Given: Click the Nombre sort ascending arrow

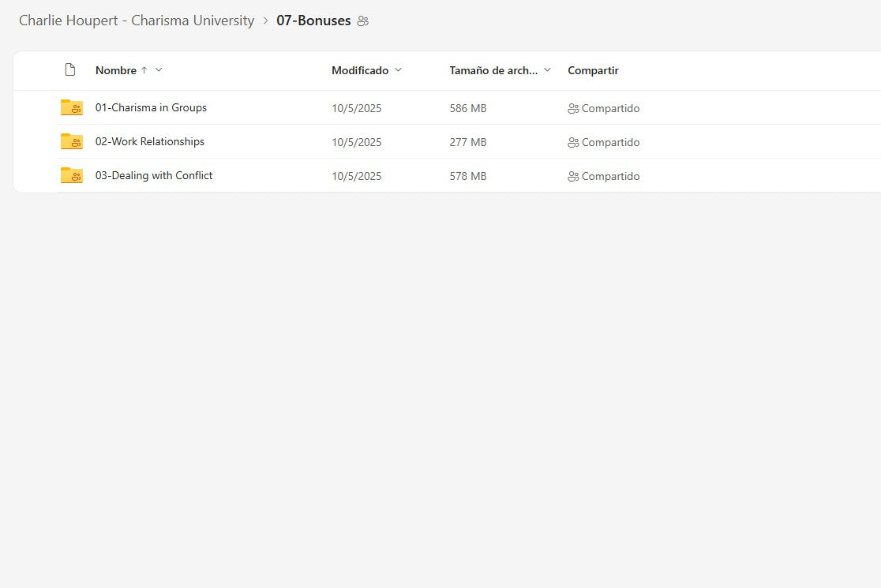Looking at the screenshot, I should [x=144, y=70].
